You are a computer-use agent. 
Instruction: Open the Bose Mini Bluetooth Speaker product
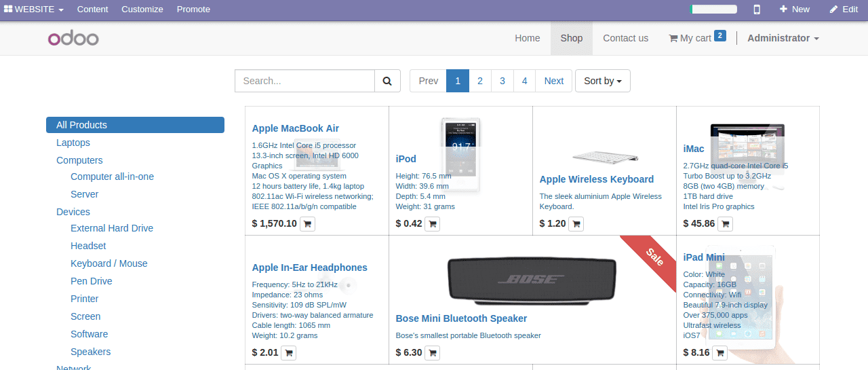(461, 318)
